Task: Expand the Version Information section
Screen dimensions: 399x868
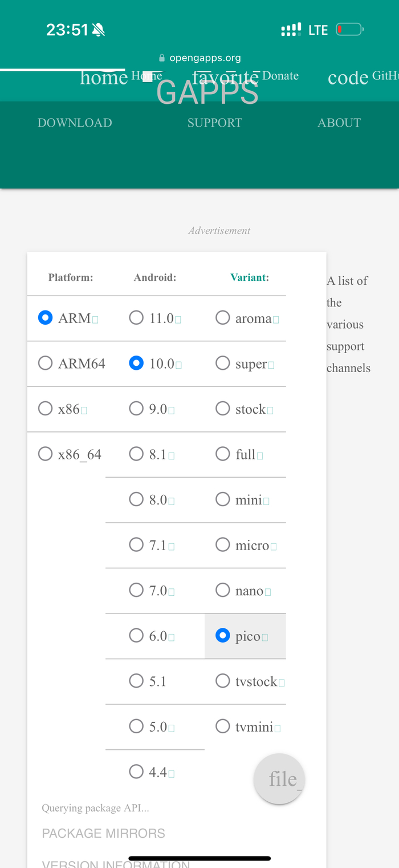Action: 116,863
